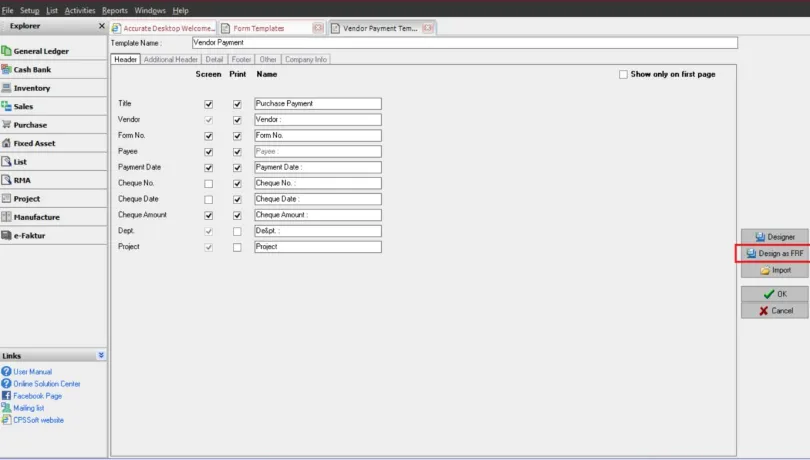Open the Fixed Asset module icon
This screenshot has height=460, width=810.
(7, 143)
